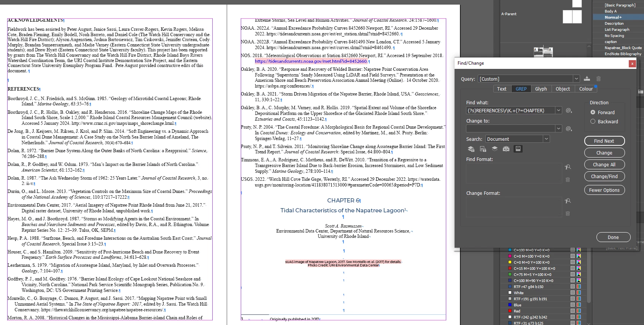
Task: Toggle Include Footnotes search option
Action: click(x=518, y=149)
